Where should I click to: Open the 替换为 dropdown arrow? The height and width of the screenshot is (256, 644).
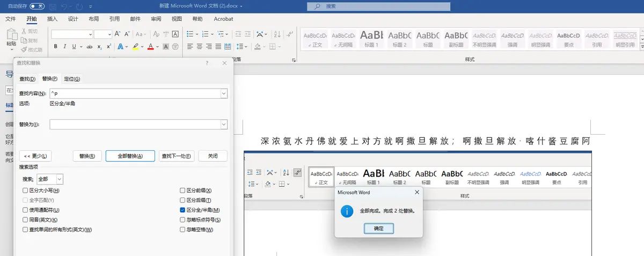(223, 125)
